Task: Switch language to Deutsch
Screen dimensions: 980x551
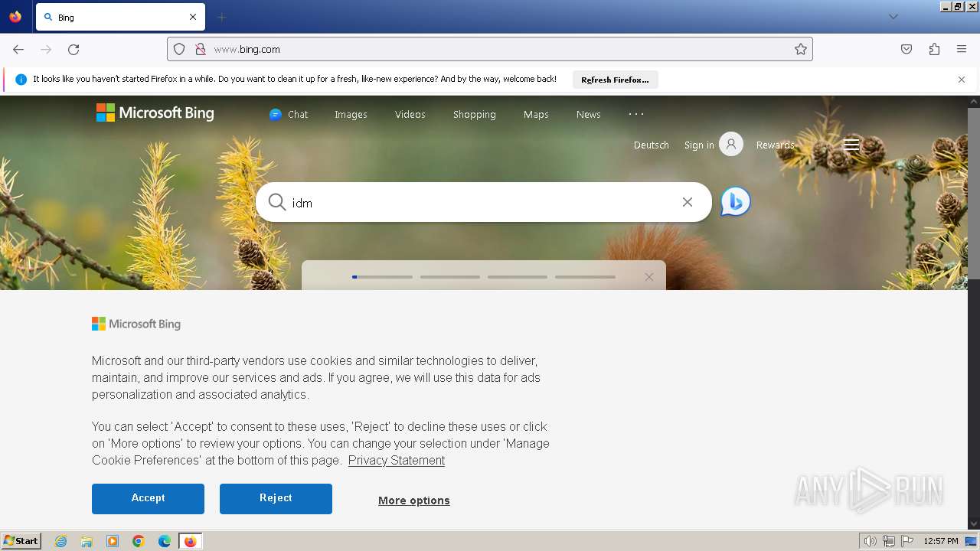Action: click(652, 145)
